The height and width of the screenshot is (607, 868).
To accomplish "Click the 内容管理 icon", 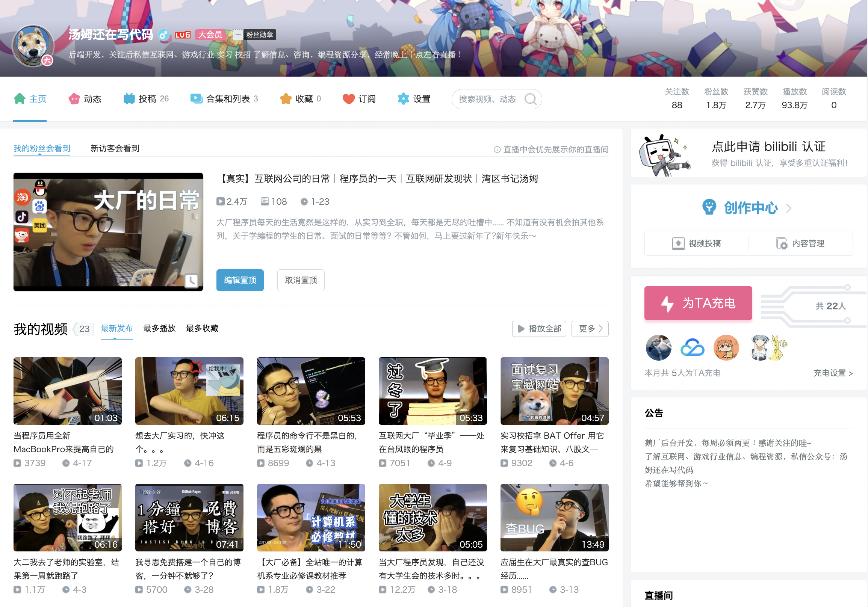I will click(781, 243).
